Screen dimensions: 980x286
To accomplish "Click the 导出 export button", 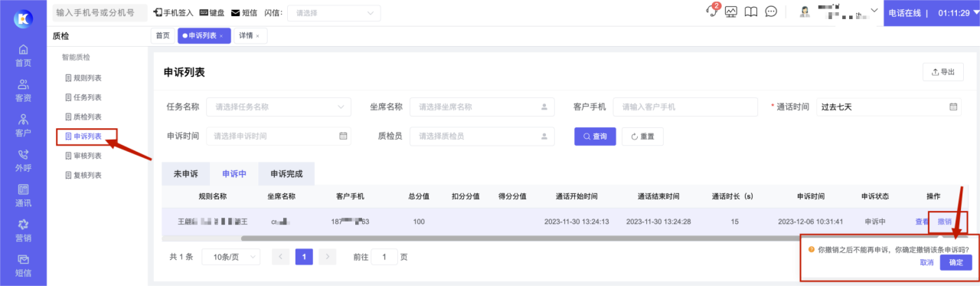I will pyautogui.click(x=942, y=72).
